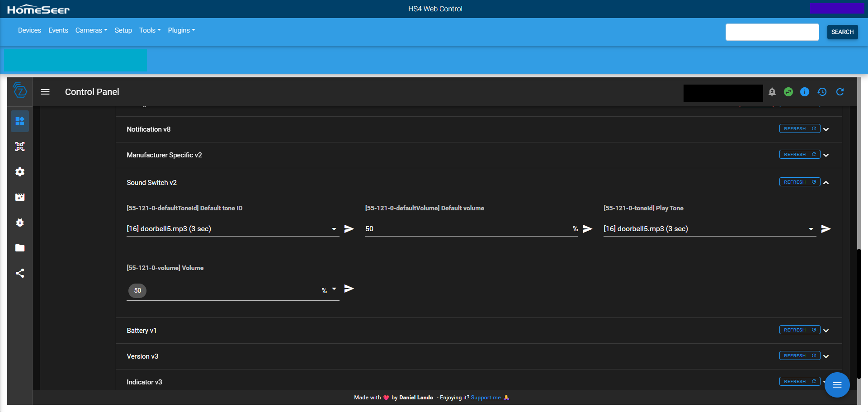Refresh the Indicator v3 values
The height and width of the screenshot is (412, 868).
click(x=799, y=382)
